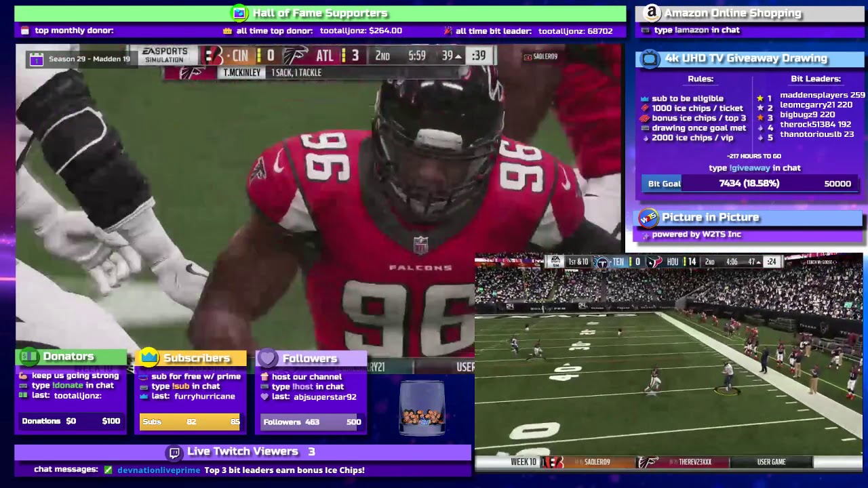The image size is (868, 488).
Task: Click the Picture in Picture header
Action: coord(711,218)
